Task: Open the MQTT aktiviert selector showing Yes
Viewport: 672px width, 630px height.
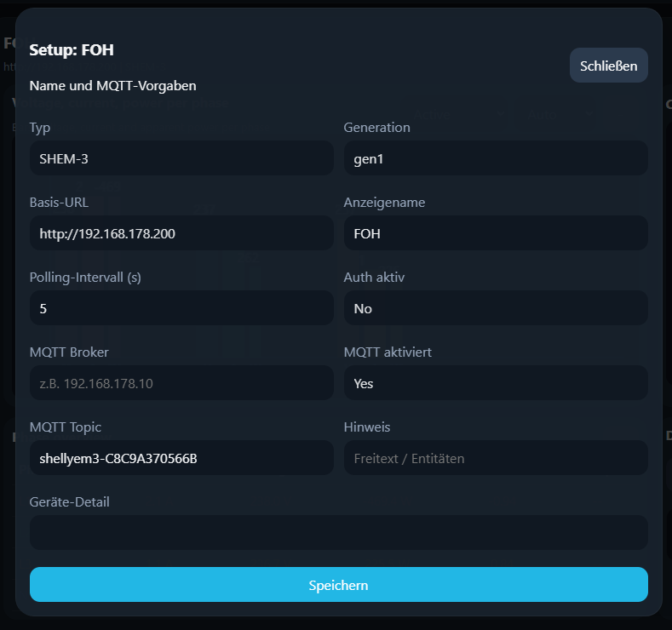Action: pyautogui.click(x=495, y=383)
